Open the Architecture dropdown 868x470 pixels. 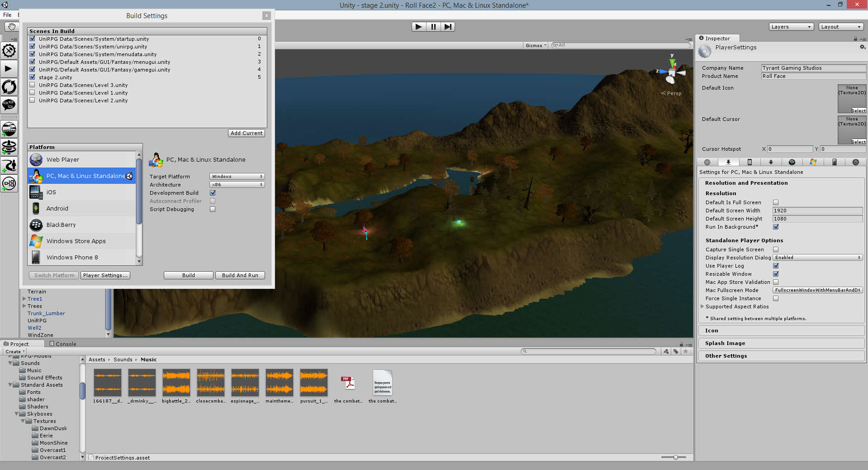[237, 184]
